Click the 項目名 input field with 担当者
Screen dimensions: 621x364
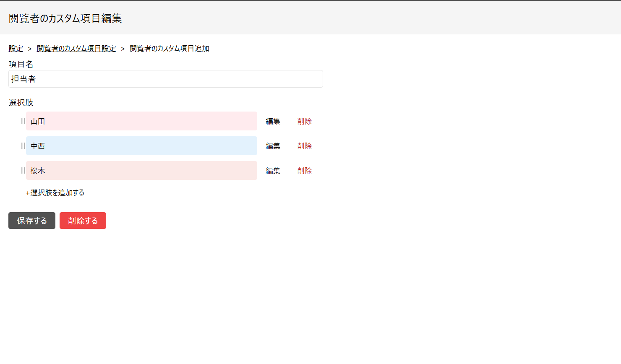[166, 79]
